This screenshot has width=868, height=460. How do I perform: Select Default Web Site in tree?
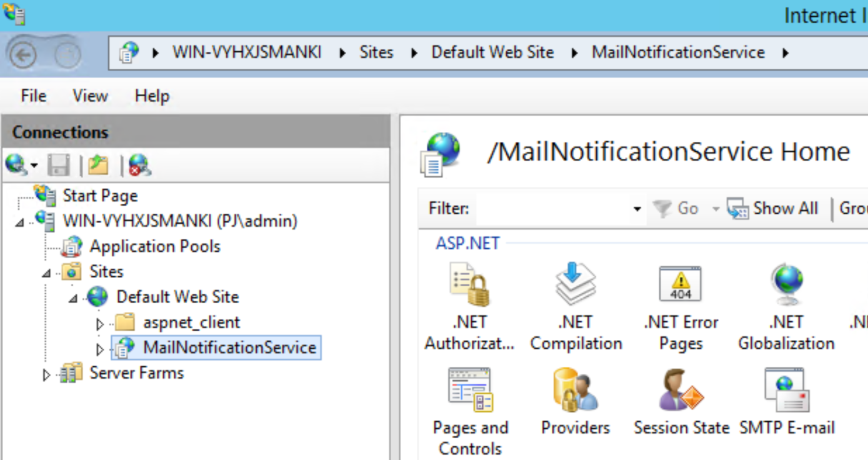tap(177, 296)
